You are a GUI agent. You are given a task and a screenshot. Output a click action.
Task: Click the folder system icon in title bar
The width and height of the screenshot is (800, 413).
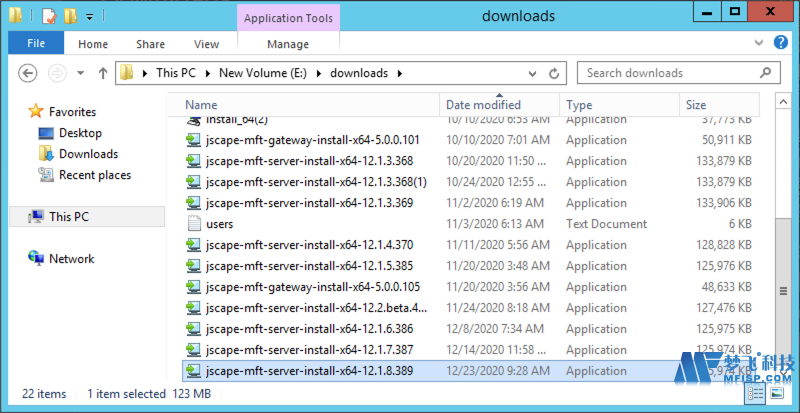16,16
